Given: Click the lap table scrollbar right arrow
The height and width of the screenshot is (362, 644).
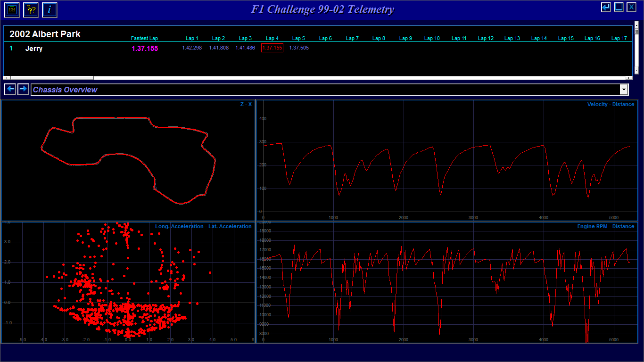Looking at the screenshot, I should tap(629, 78).
